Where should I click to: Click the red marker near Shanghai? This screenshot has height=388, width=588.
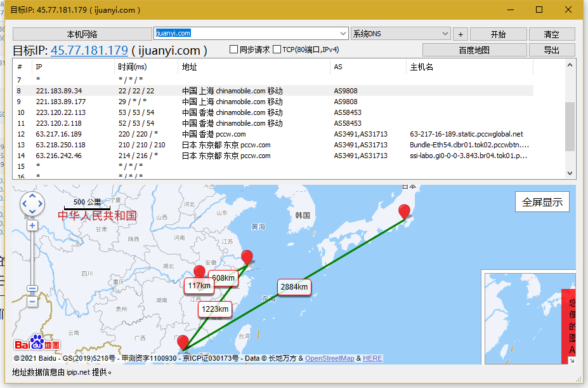(x=247, y=257)
